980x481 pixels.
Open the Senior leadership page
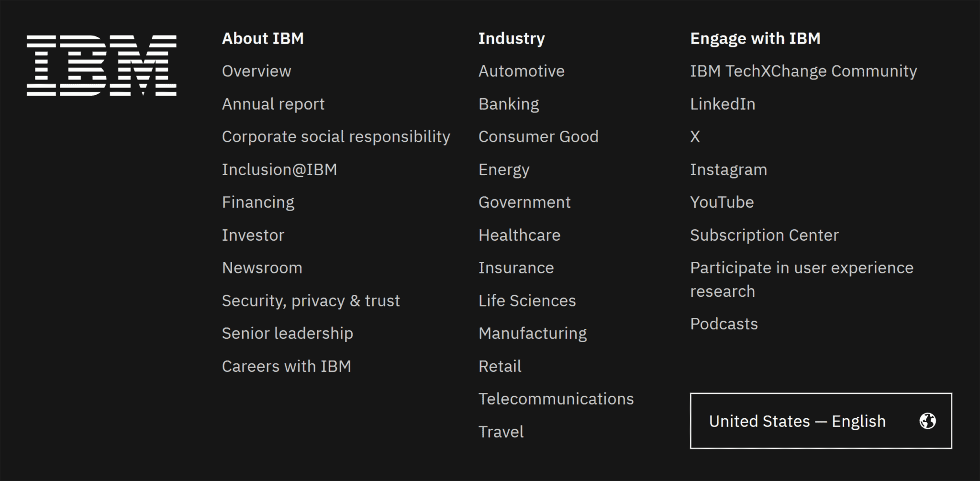(288, 333)
